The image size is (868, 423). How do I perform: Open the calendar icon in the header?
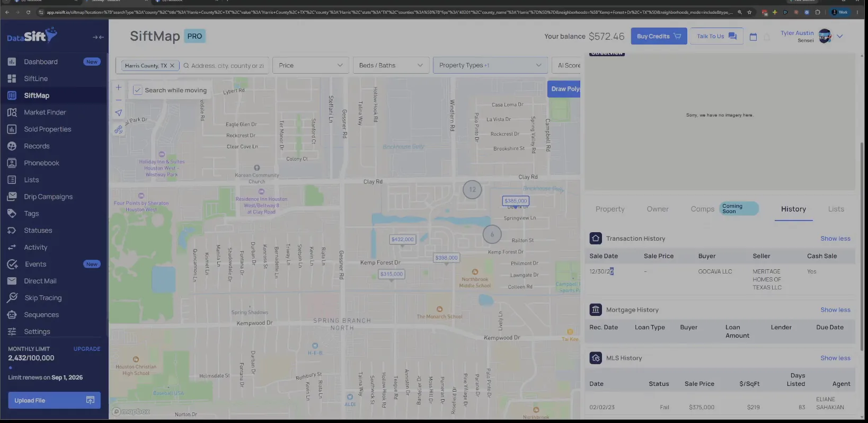pyautogui.click(x=753, y=37)
